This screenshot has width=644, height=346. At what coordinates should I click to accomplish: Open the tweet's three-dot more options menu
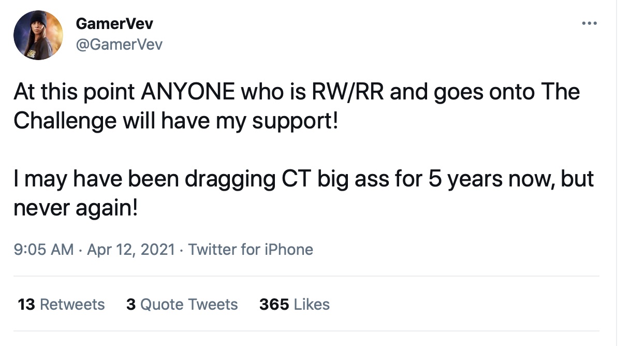point(589,23)
